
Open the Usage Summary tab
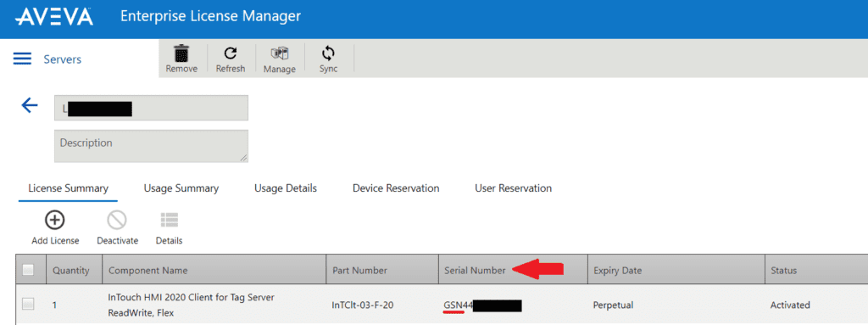(181, 188)
